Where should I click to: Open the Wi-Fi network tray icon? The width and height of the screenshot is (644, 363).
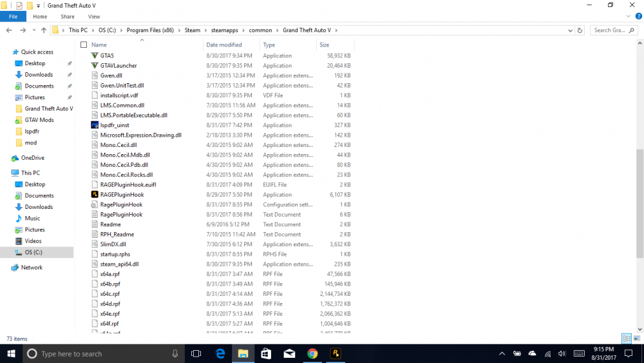click(x=547, y=353)
